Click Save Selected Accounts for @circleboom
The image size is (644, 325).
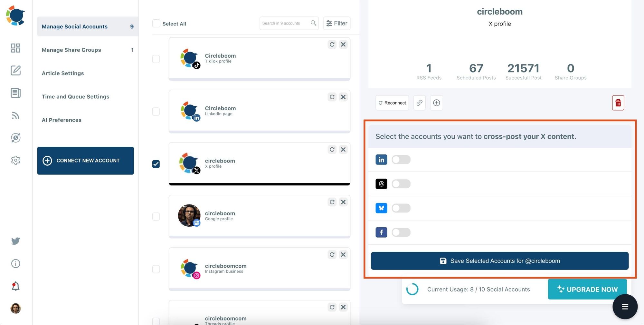click(499, 261)
